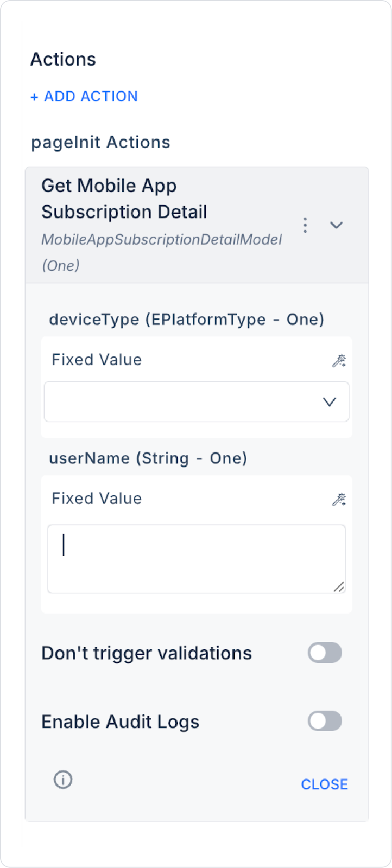392x868 pixels.
Task: Click the Fixed Value label under userName
Action: pyautogui.click(x=97, y=499)
